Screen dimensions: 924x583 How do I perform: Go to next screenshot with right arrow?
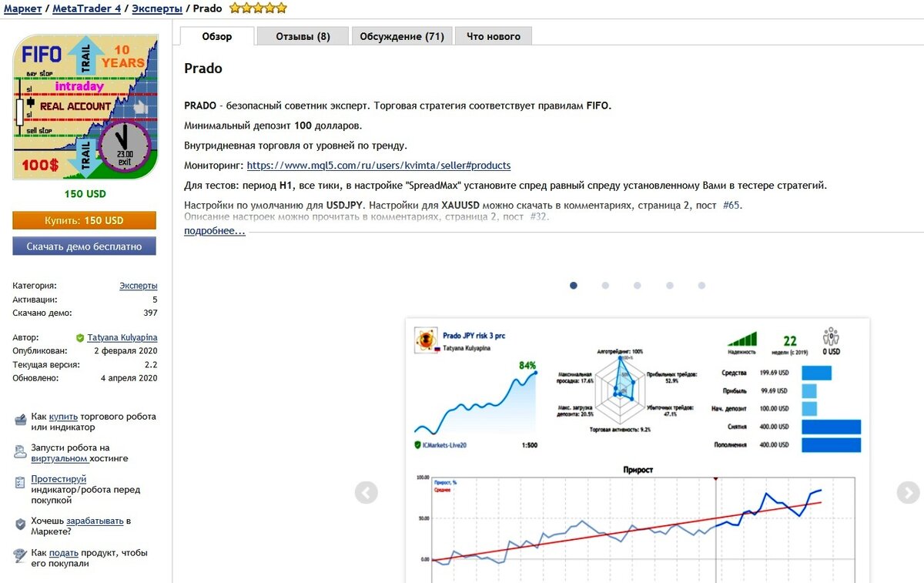tap(909, 493)
